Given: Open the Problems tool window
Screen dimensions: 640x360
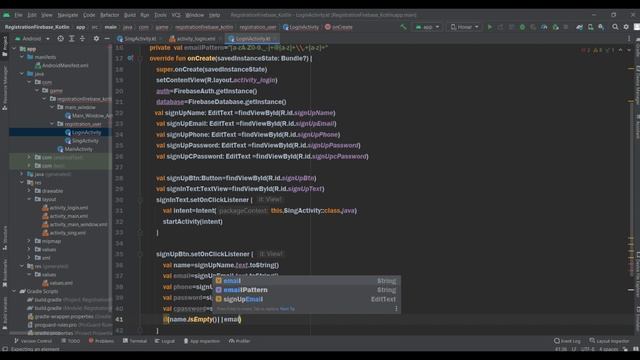Looking at the screenshot, I should pyautogui.click(x=101, y=341).
